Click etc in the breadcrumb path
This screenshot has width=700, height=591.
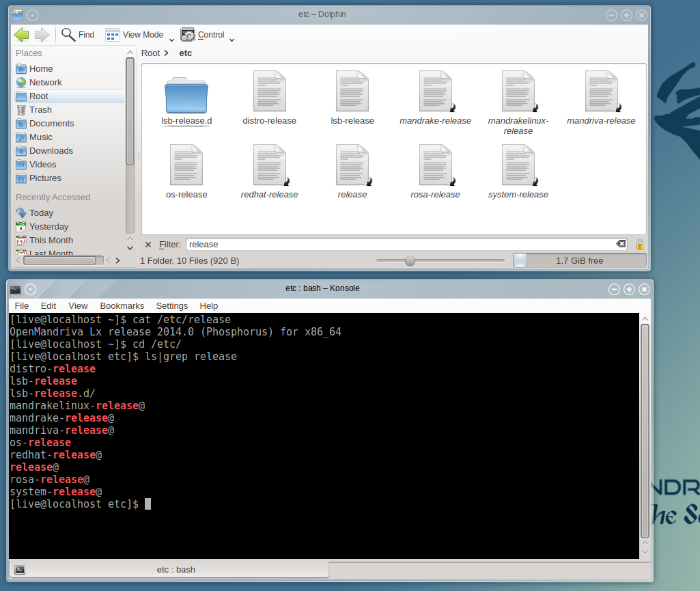point(186,53)
